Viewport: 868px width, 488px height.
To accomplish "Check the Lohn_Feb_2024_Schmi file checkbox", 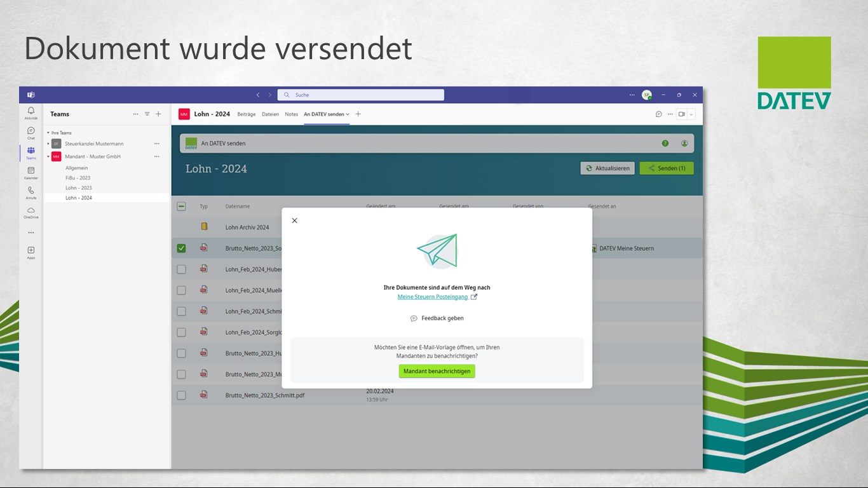I will click(181, 311).
